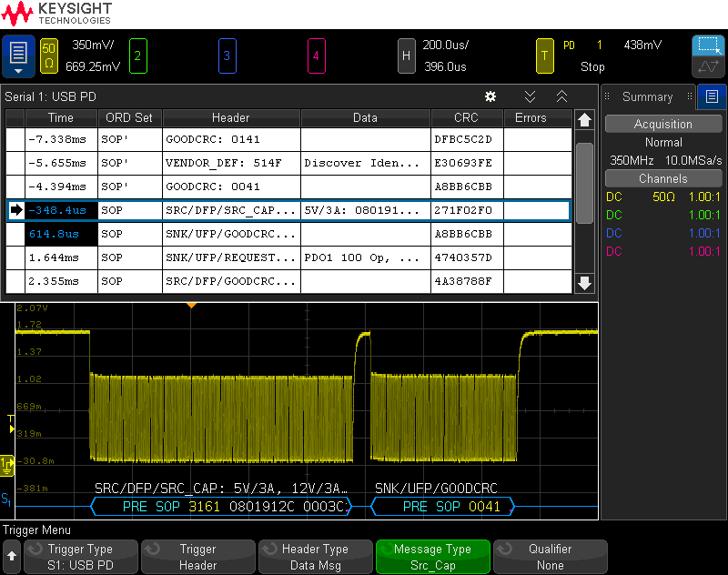Enable channel 3
The height and width of the screenshot is (575, 728).
(227, 55)
